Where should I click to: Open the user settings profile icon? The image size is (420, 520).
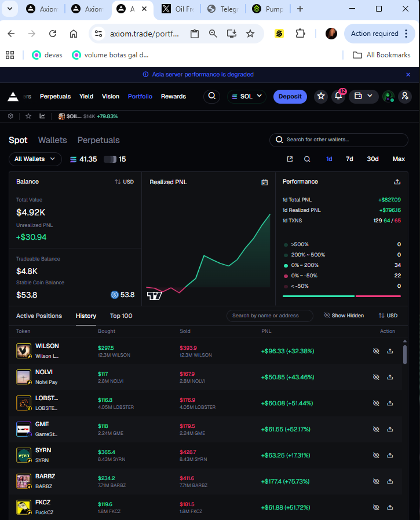point(405,97)
